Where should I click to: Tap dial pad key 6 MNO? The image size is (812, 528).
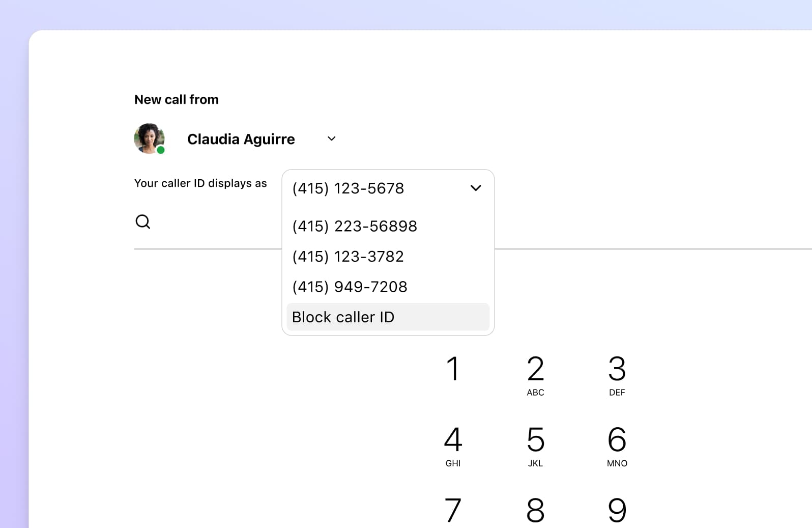tap(617, 446)
